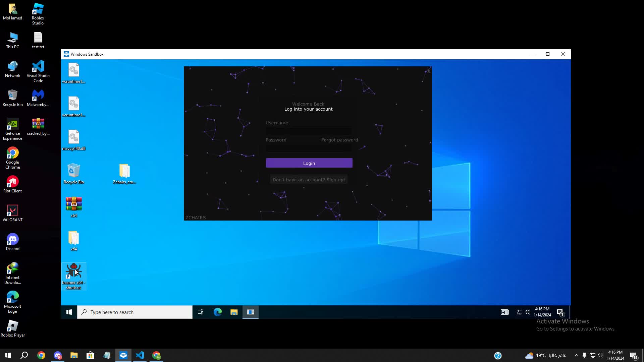Viewport: 644px width, 362px height.
Task: Launch Discord from the desktop
Action: click(x=12, y=240)
